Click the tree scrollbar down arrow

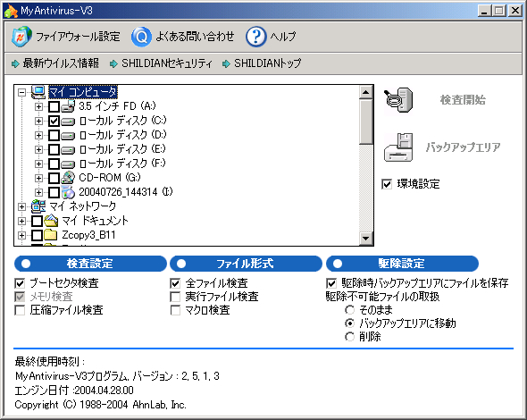(x=365, y=239)
